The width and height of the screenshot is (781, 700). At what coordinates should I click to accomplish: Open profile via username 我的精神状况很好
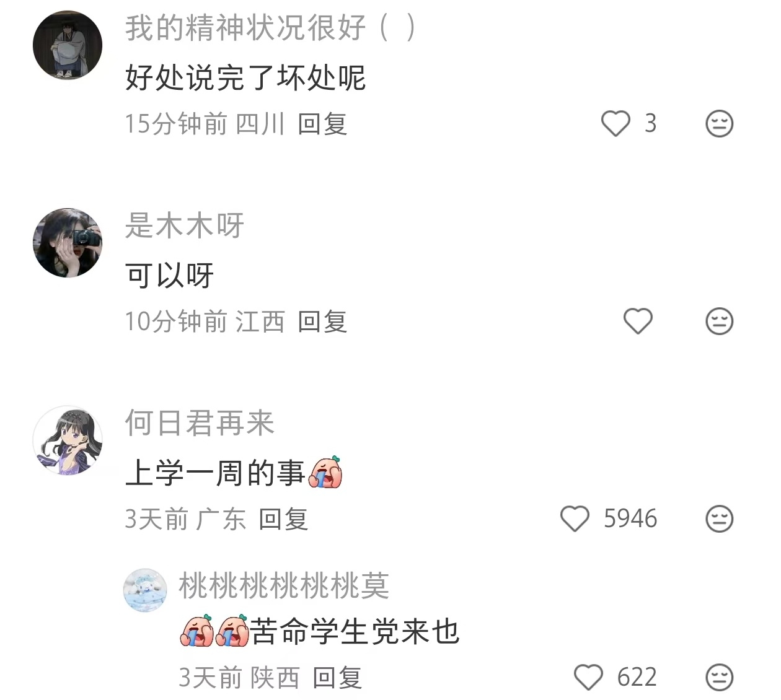pyautogui.click(x=270, y=28)
